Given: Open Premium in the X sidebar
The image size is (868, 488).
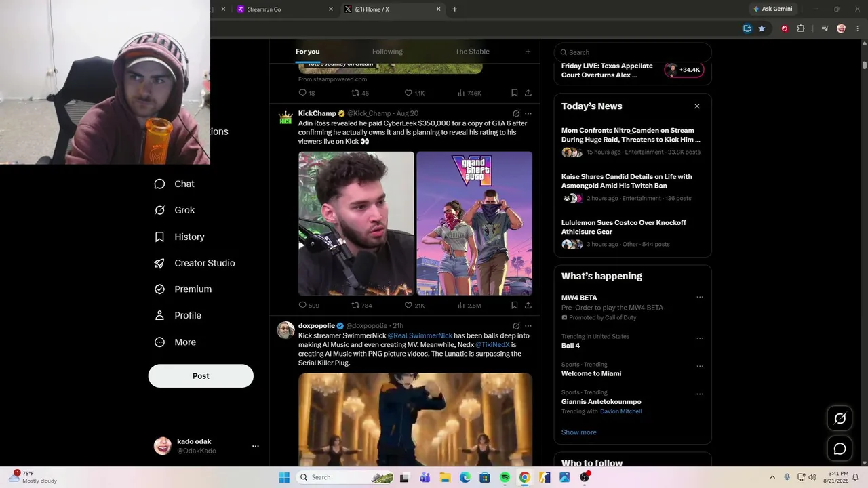Looking at the screenshot, I should (x=183, y=289).
